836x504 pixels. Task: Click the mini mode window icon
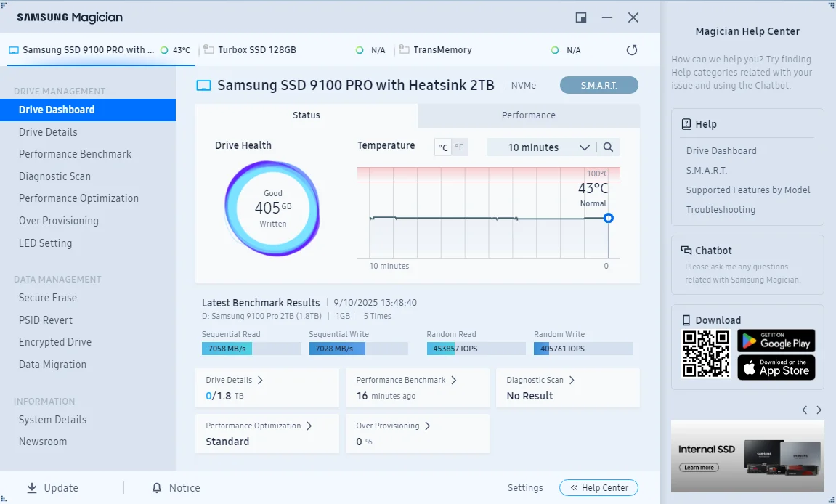[581, 17]
